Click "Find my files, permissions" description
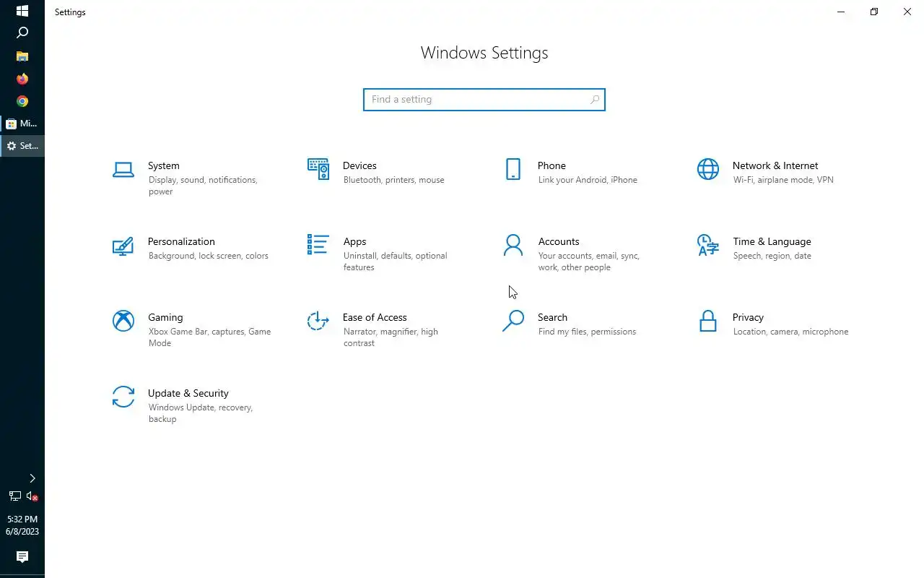 pyautogui.click(x=587, y=332)
